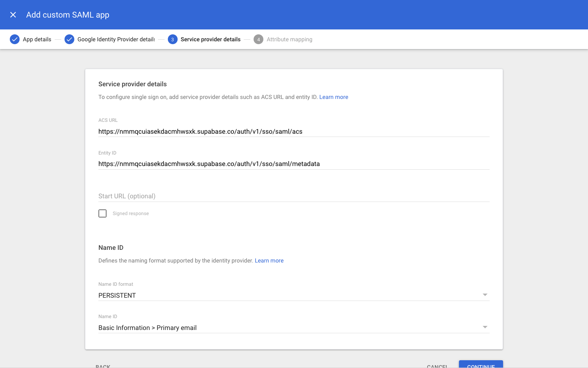Click the step 3 circle icon
This screenshot has width=588, height=368.
[172, 39]
